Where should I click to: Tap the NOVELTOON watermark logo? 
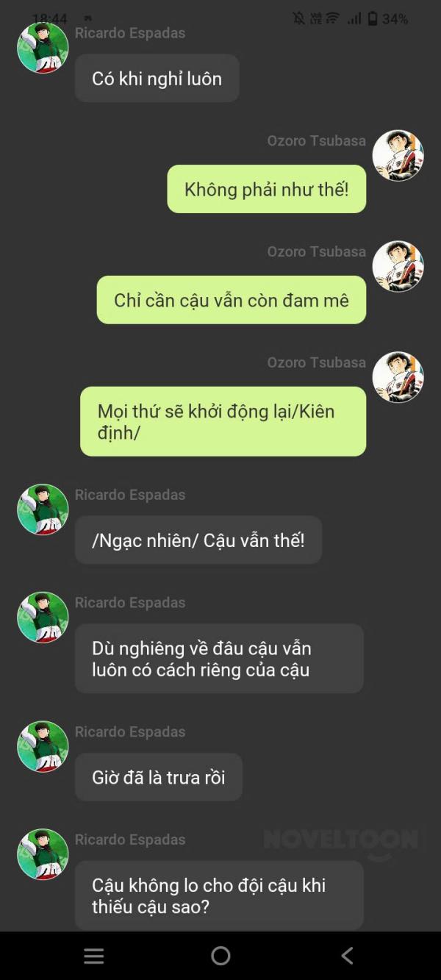click(x=340, y=843)
